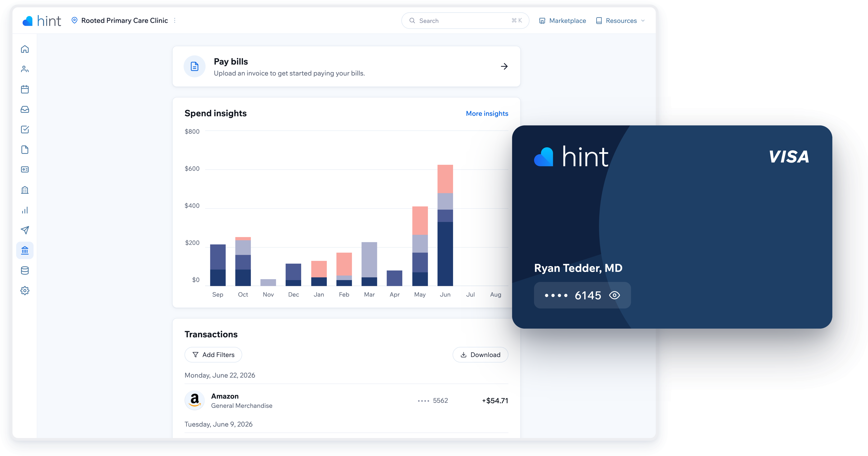Click the Tuesday, June 9, 2026 date
Screen dimensions: 868x456
point(218,424)
